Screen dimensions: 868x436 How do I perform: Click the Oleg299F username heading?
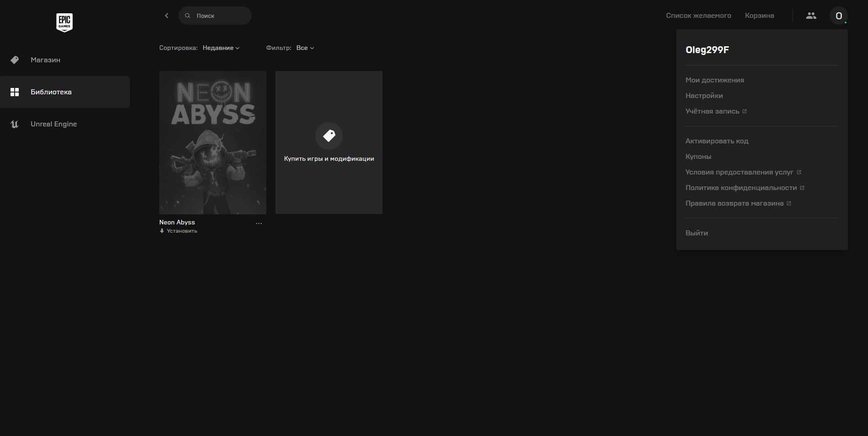pos(707,50)
